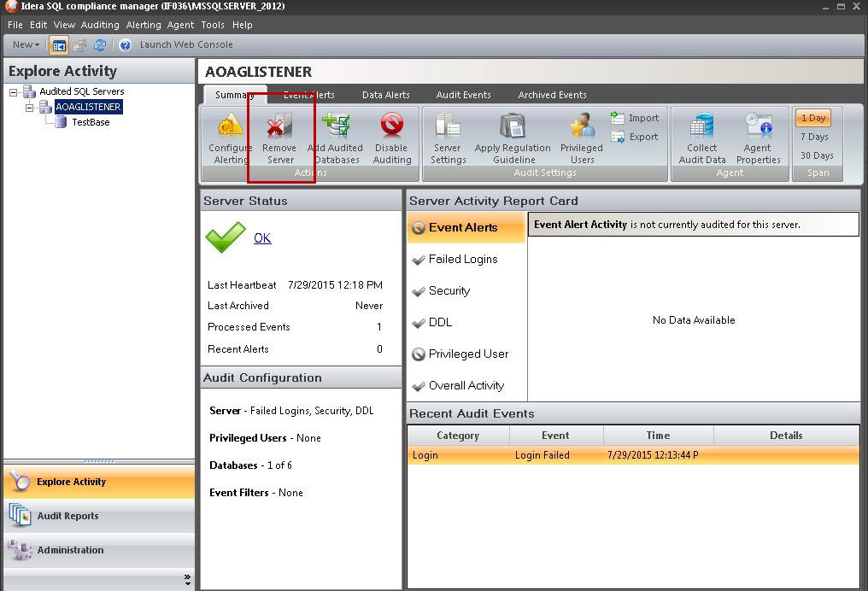
Task: Click the Import audit settings button
Action: click(x=635, y=118)
